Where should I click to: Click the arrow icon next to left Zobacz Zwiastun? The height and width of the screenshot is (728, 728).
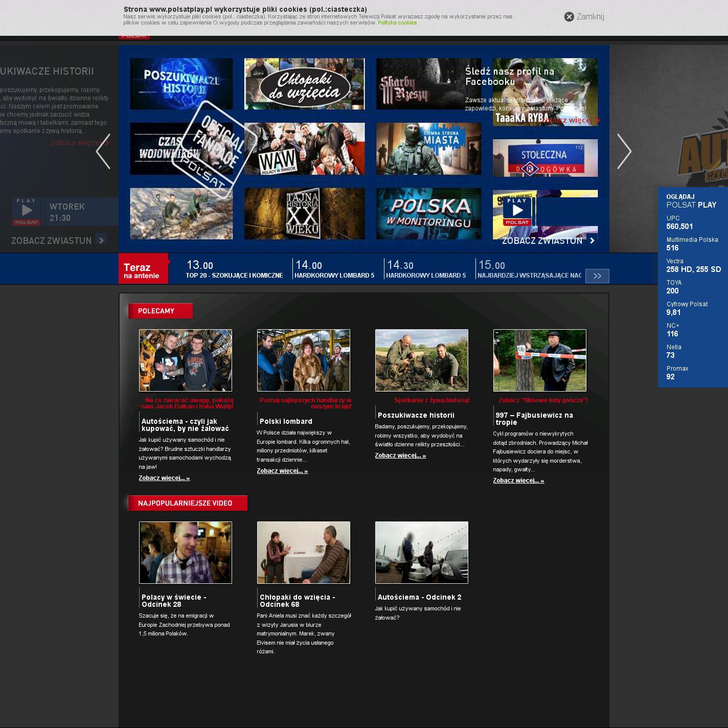(101, 240)
